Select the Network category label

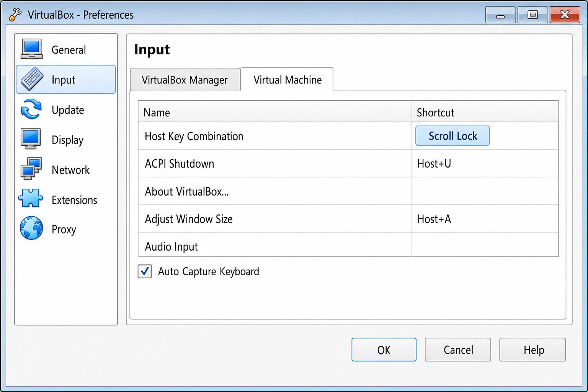(70, 170)
